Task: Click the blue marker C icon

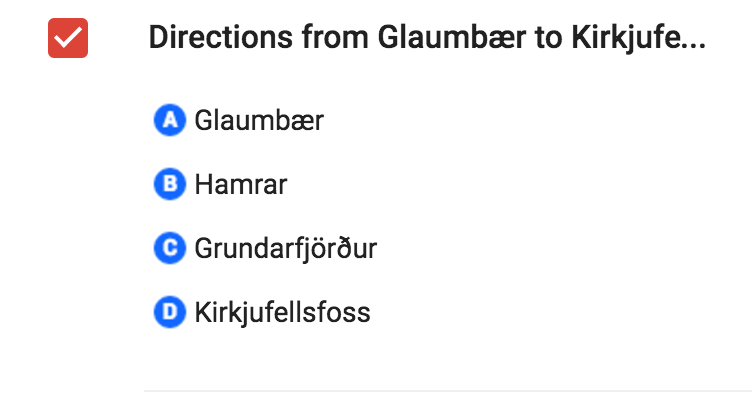Action: [170, 248]
